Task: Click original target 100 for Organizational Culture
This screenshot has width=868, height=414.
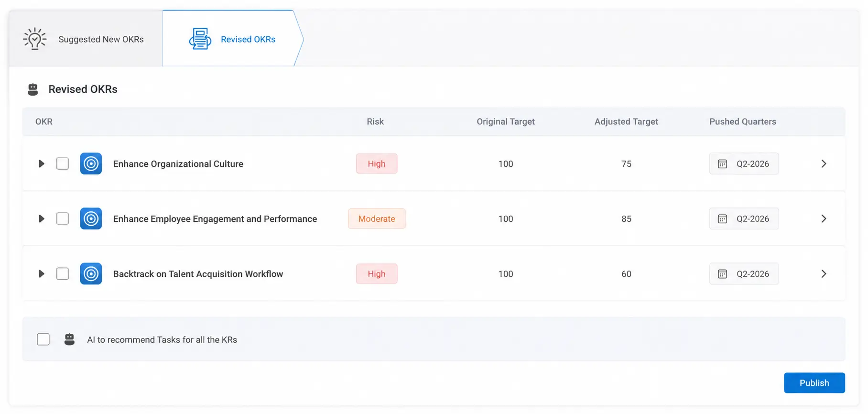Action: (506, 164)
